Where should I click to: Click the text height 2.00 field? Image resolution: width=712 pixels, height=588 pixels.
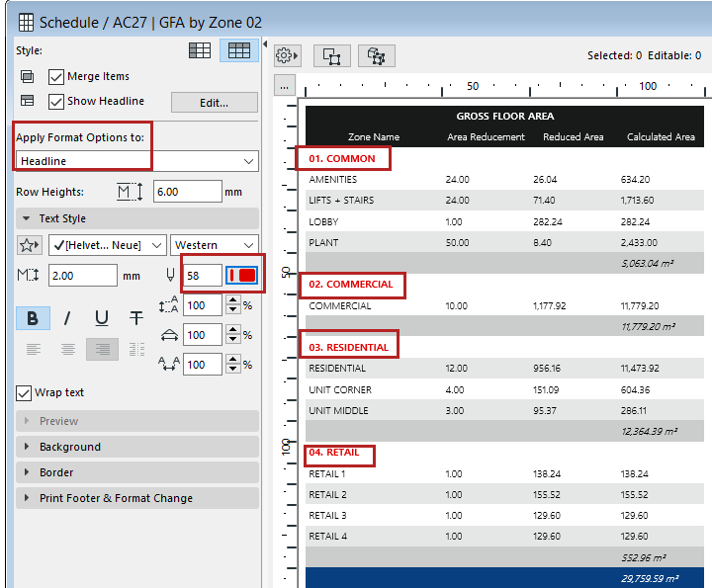pyautogui.click(x=83, y=276)
